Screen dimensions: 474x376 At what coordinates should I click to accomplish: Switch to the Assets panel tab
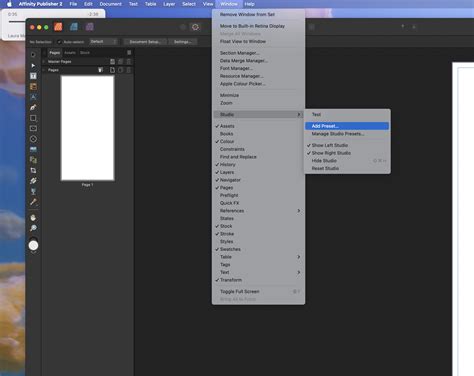70,53
